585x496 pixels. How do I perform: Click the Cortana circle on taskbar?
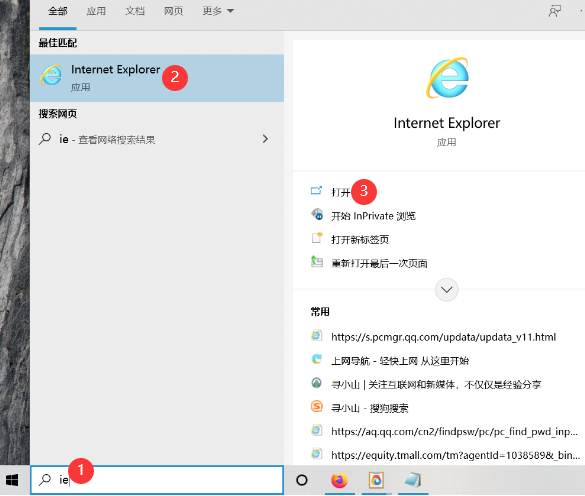[301, 480]
